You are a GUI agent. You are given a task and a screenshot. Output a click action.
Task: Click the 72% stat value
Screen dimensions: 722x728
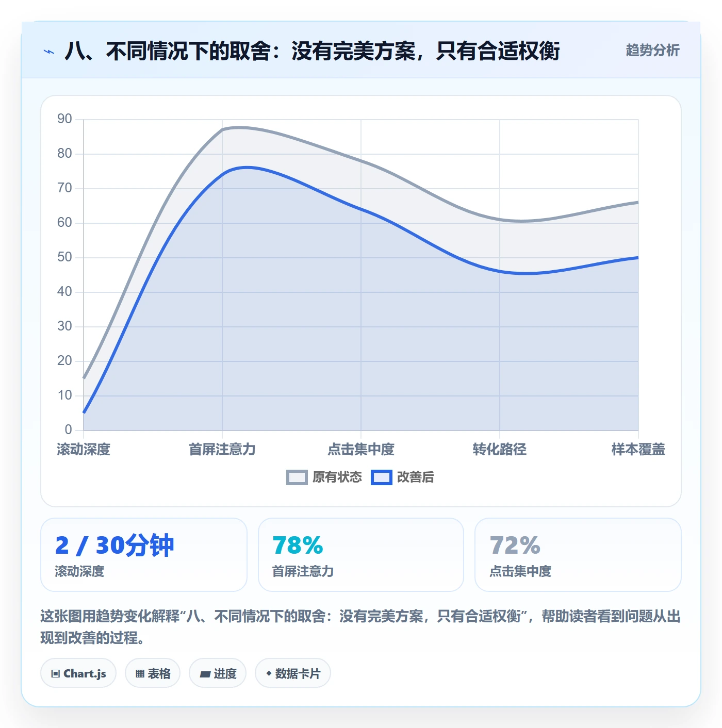(515, 545)
